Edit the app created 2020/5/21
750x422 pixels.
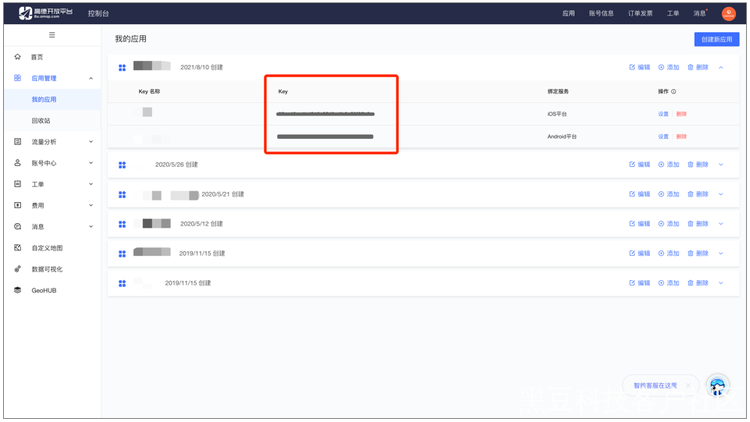tap(640, 194)
